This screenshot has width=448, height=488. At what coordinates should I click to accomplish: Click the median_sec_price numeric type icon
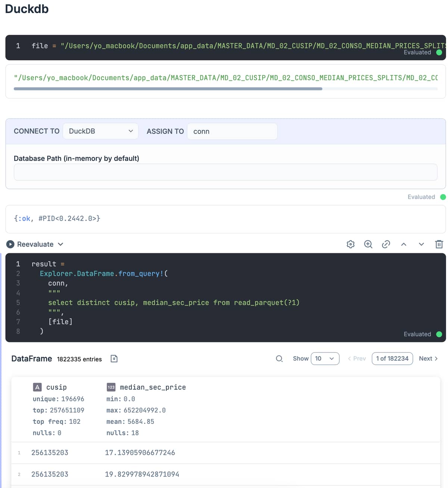111,387
